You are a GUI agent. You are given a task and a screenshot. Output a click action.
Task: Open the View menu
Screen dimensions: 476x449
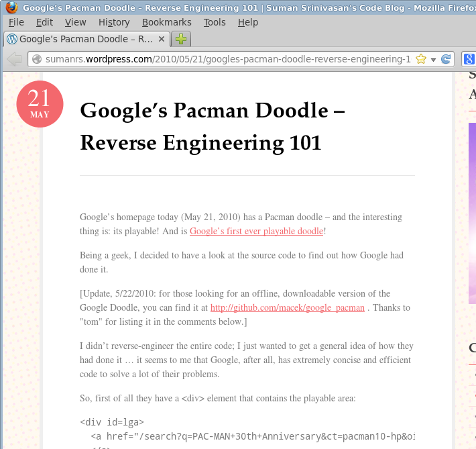point(75,22)
